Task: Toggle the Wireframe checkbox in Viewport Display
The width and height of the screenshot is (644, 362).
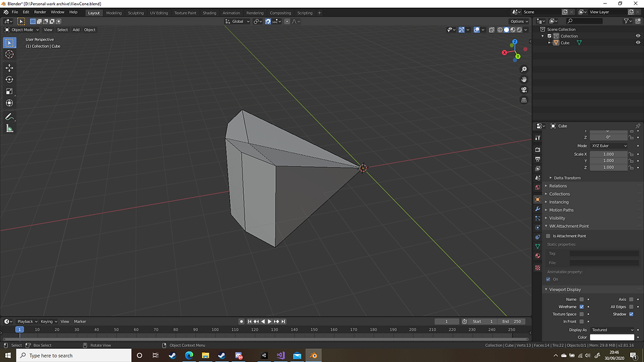Action: (582, 307)
